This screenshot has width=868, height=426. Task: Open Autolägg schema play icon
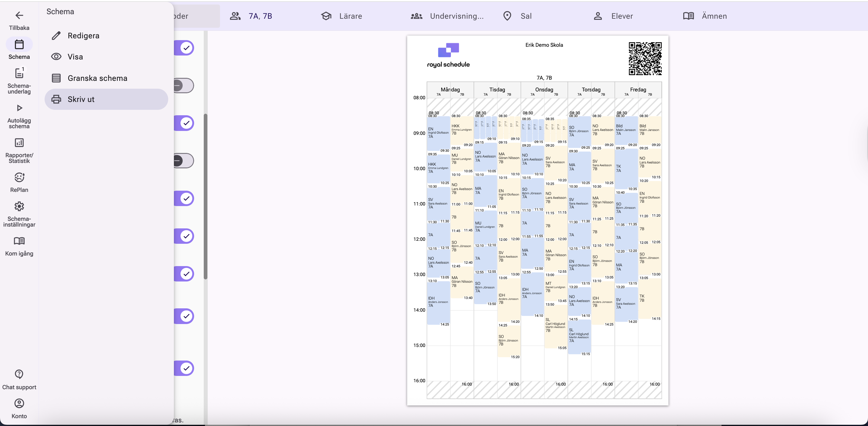[x=19, y=108]
